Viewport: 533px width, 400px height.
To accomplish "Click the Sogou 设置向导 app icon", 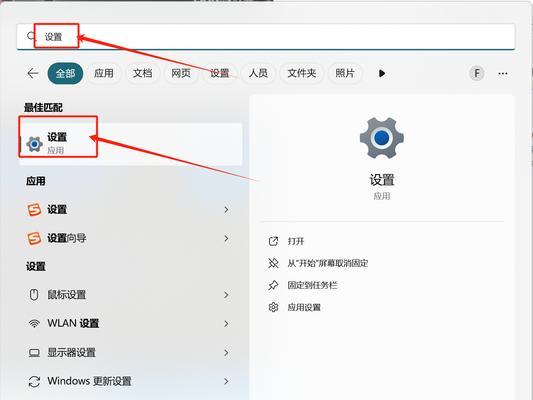I will point(34,238).
